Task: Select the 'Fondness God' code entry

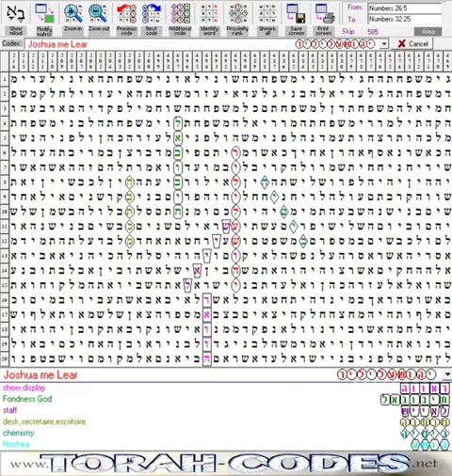Action: click(x=27, y=399)
